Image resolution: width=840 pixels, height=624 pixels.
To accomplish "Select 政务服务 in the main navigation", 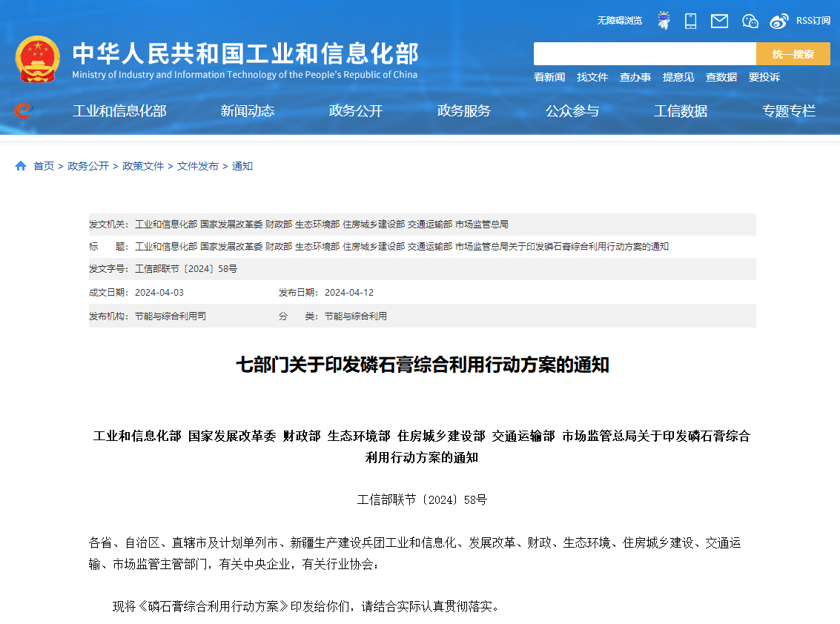I will tap(464, 111).
